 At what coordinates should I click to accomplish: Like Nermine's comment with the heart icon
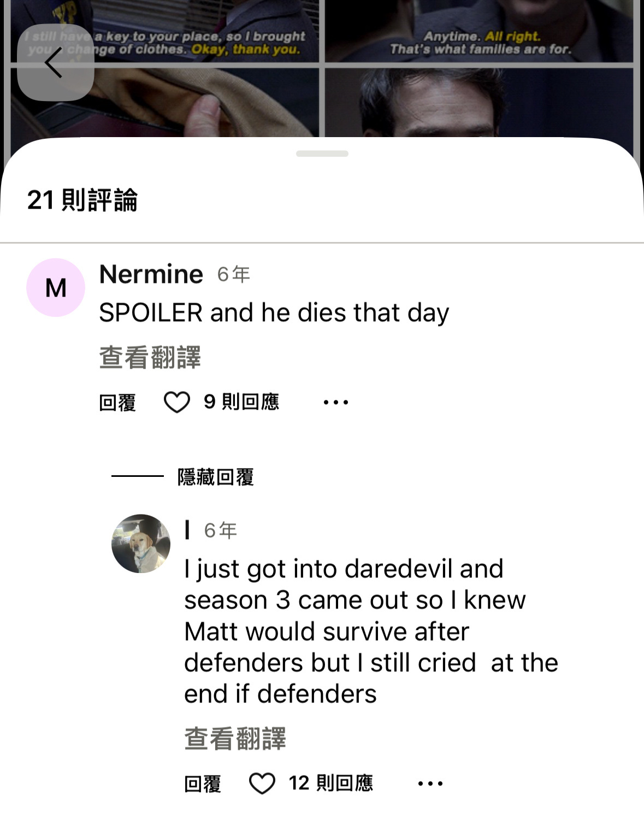176,403
